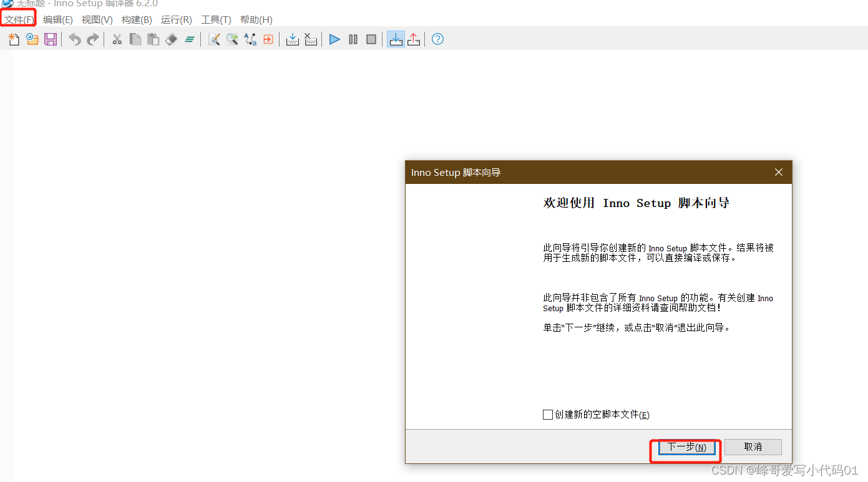Click the Compile script icon
This screenshot has height=482, width=868.
[x=292, y=39]
